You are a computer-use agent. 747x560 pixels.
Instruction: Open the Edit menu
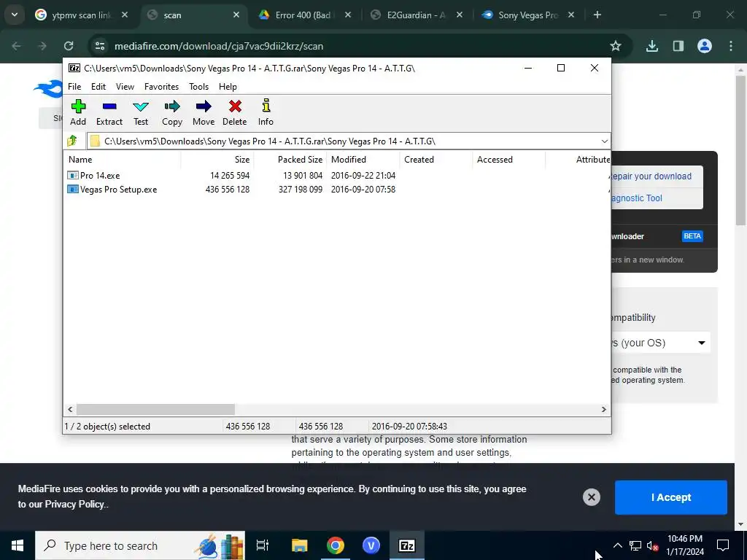98,87
